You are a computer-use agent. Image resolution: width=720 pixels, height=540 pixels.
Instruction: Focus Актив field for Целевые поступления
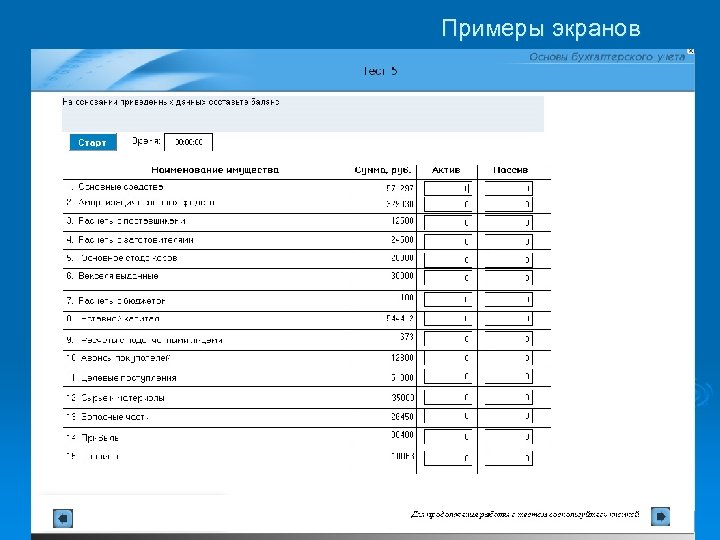(x=448, y=377)
